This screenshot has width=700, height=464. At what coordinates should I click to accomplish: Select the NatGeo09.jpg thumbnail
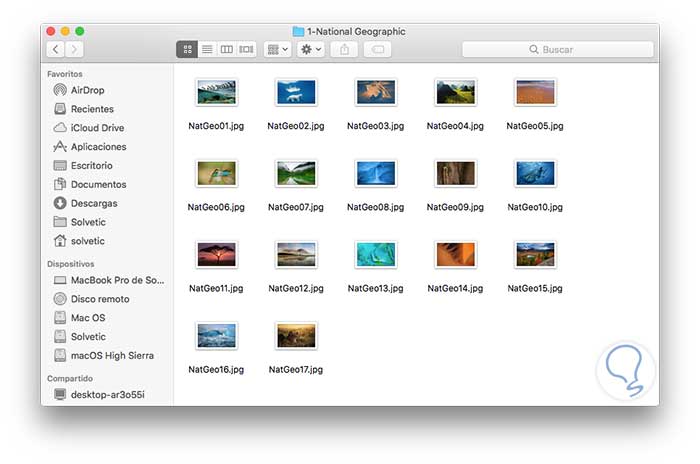coord(455,173)
